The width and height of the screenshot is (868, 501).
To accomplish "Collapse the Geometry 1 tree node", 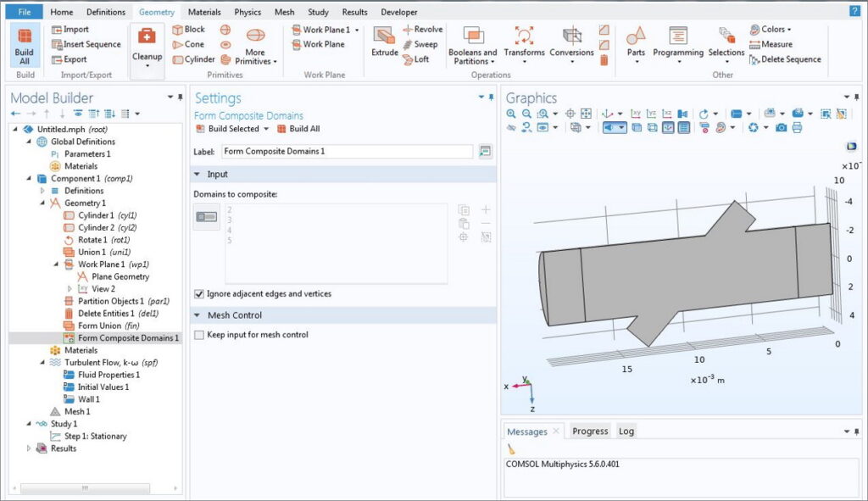I will coord(42,203).
